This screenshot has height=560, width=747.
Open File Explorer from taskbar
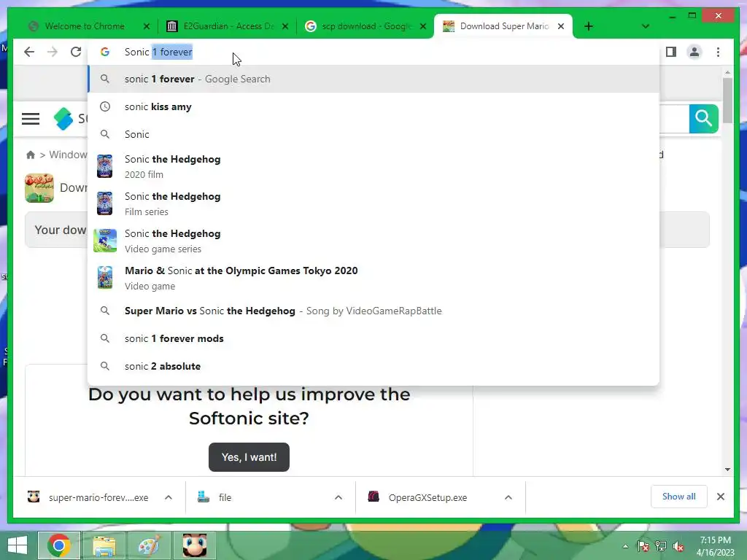click(104, 545)
